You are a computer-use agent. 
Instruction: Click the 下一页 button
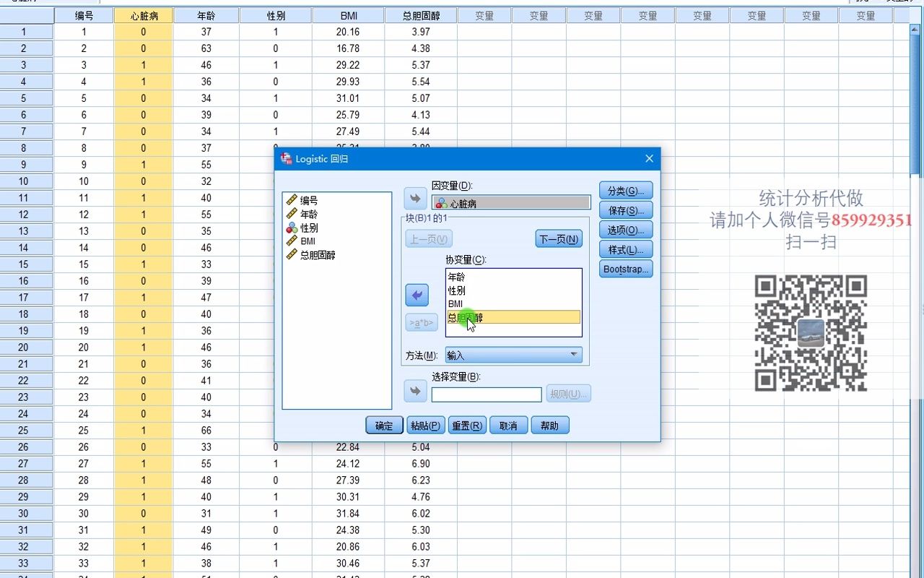point(559,239)
